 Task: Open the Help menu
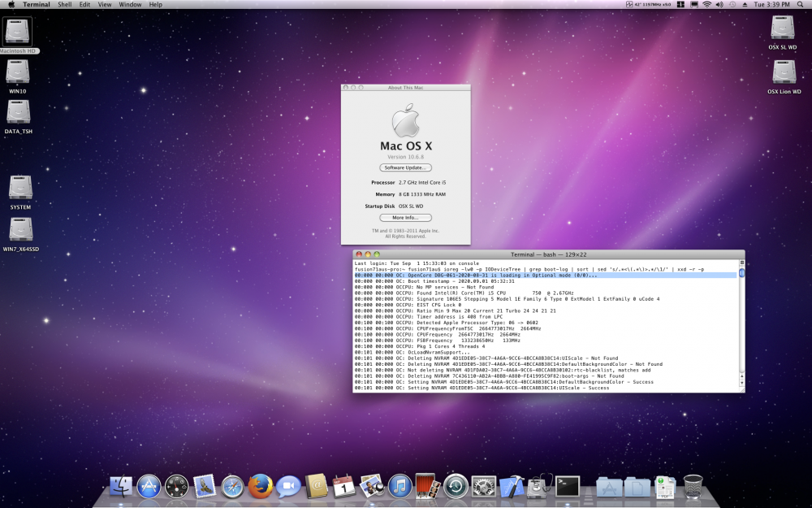[155, 5]
